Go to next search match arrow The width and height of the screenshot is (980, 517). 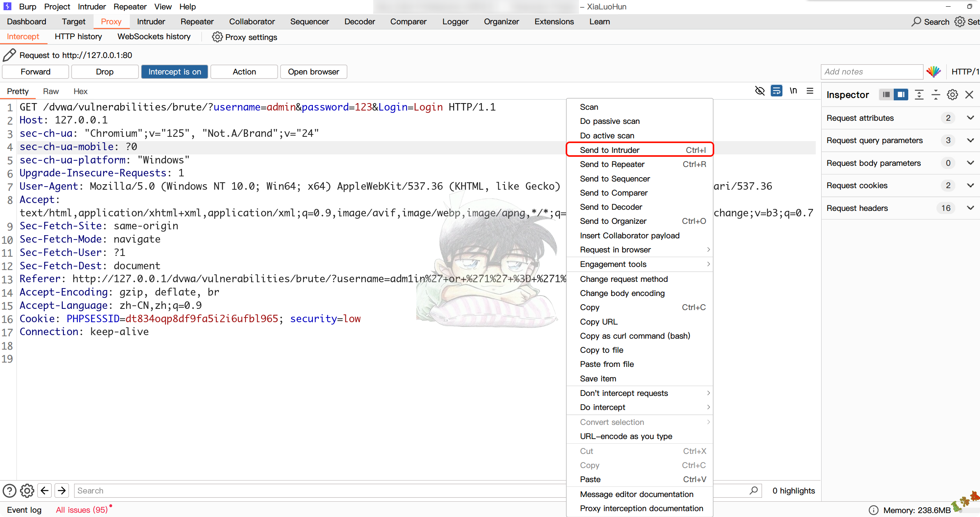(62, 490)
